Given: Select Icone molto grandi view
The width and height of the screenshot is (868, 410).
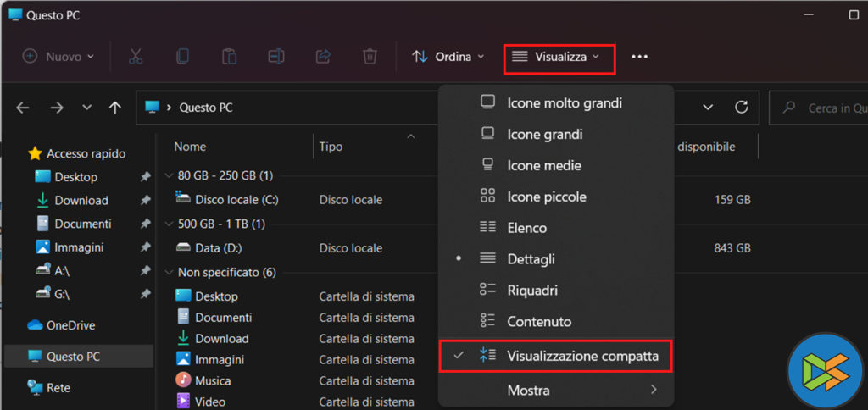Looking at the screenshot, I should pyautogui.click(x=564, y=102).
